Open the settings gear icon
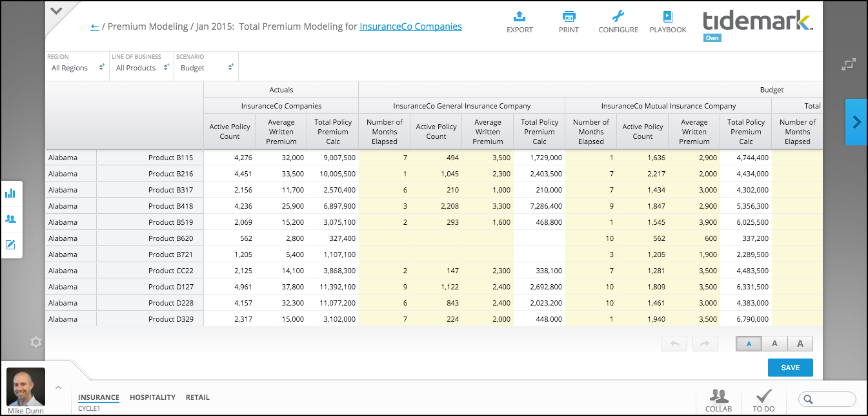The image size is (868, 416). coord(36,342)
